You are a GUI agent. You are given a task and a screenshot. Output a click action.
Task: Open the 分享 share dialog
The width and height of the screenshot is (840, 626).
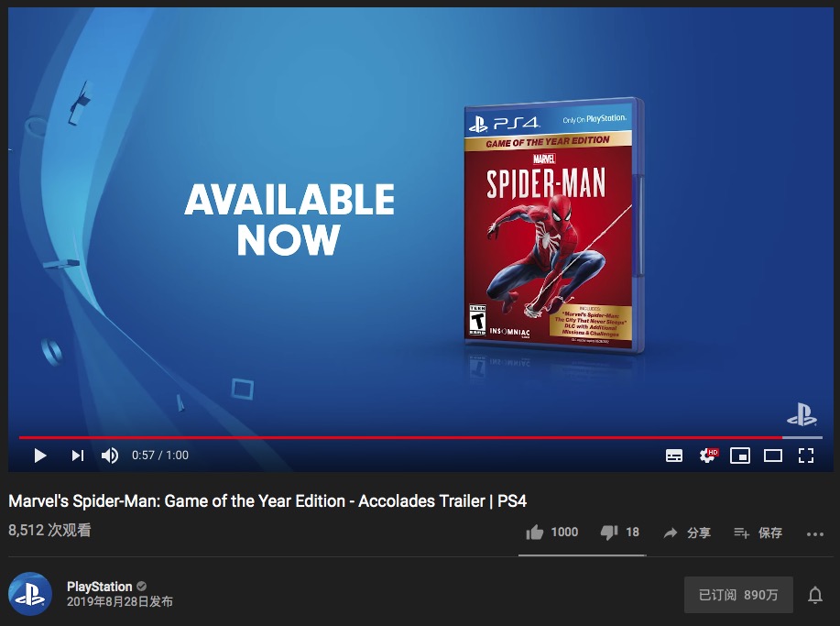[687, 533]
